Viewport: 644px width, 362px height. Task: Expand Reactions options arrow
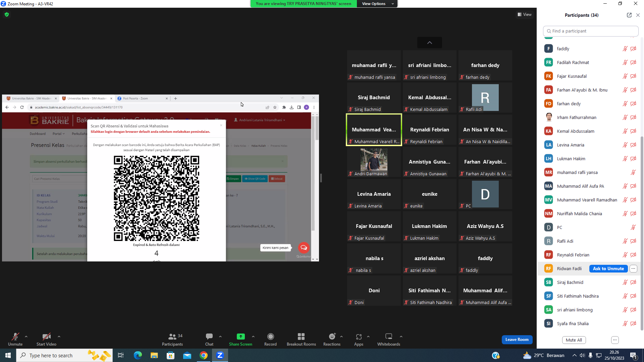click(x=341, y=337)
